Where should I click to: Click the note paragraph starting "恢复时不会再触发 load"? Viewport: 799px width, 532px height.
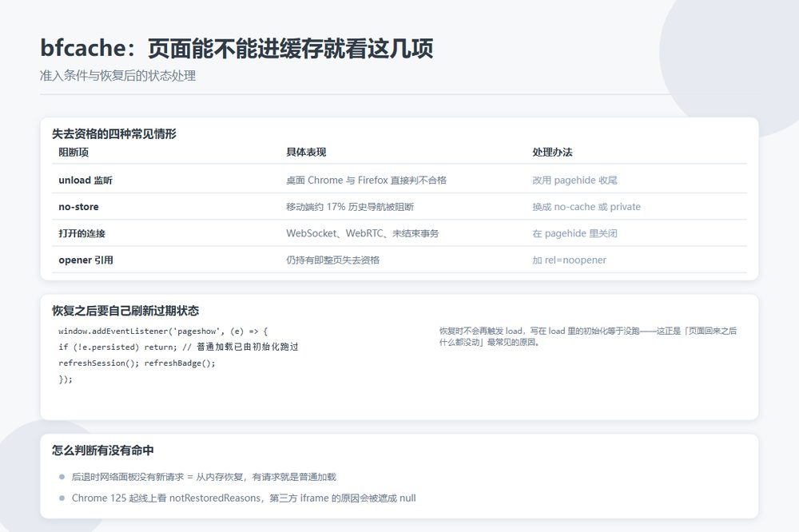[588, 336]
